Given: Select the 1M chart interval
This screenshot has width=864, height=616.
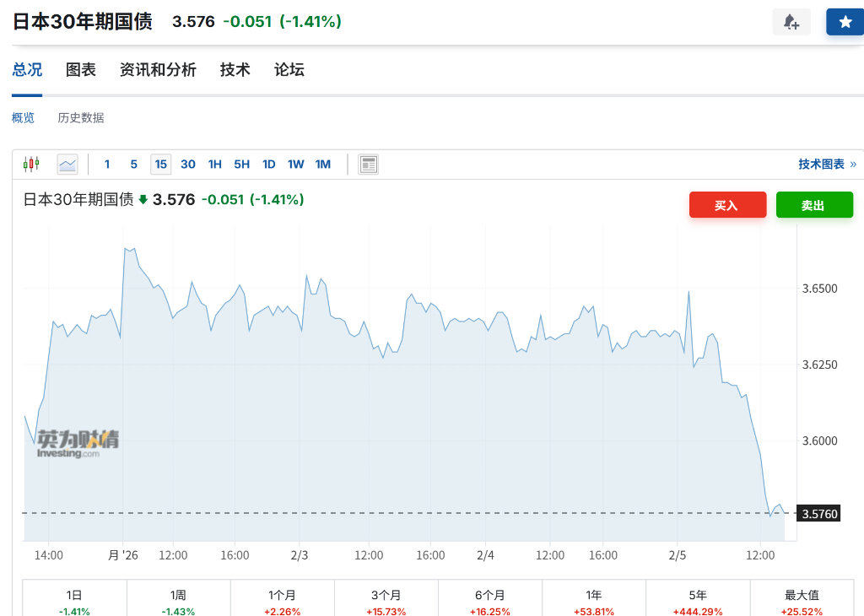Looking at the screenshot, I should coord(322,164).
